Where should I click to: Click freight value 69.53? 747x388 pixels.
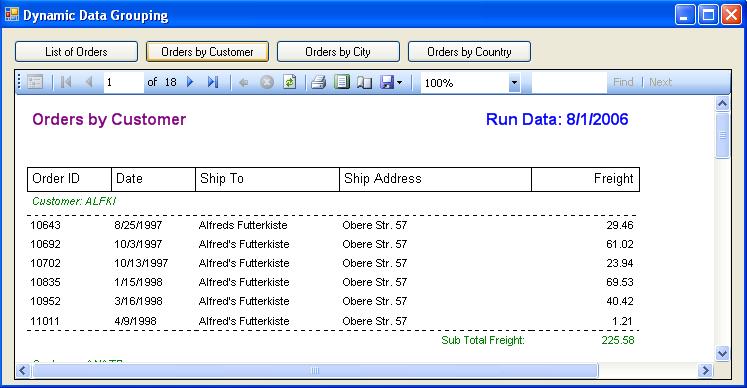pyautogui.click(x=620, y=282)
